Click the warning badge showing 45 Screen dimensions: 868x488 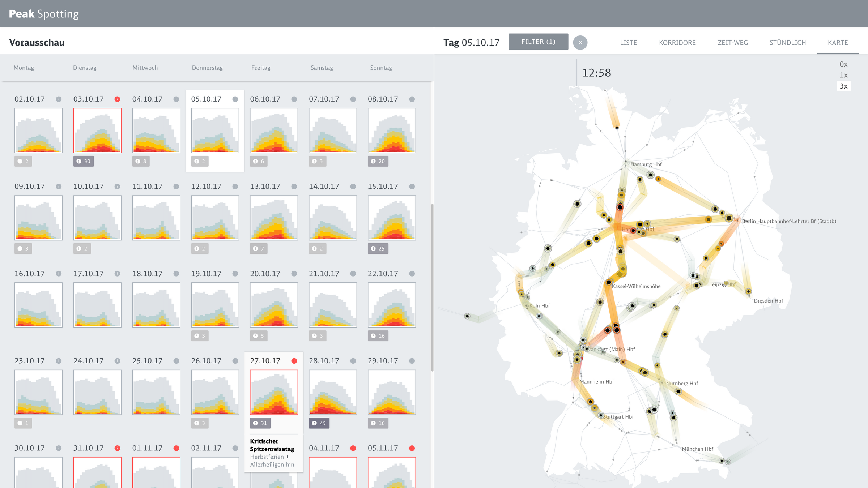point(319,423)
